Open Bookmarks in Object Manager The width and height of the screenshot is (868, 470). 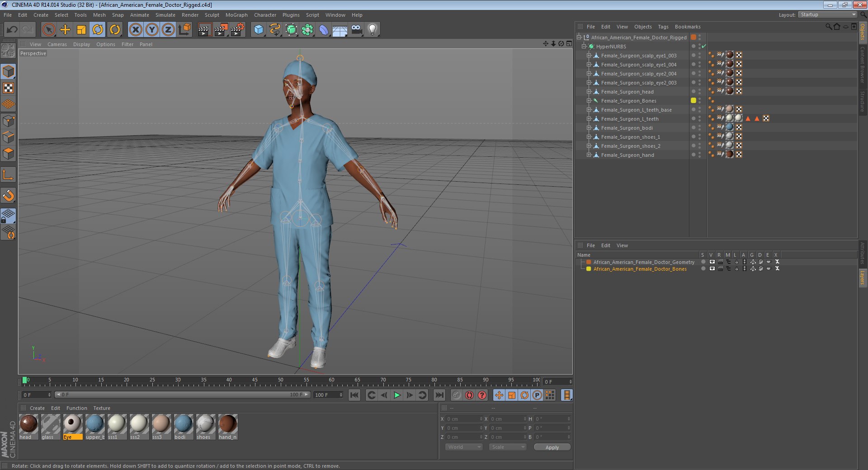687,27
